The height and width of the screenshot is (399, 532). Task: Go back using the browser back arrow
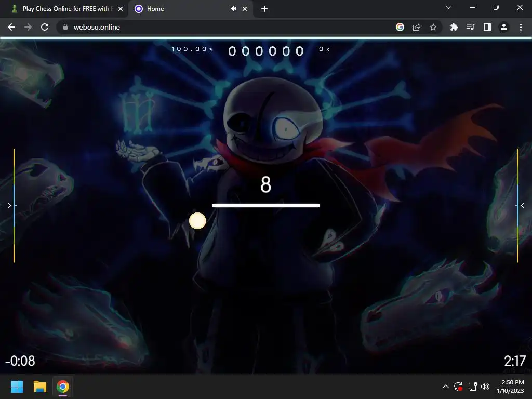[x=11, y=27]
